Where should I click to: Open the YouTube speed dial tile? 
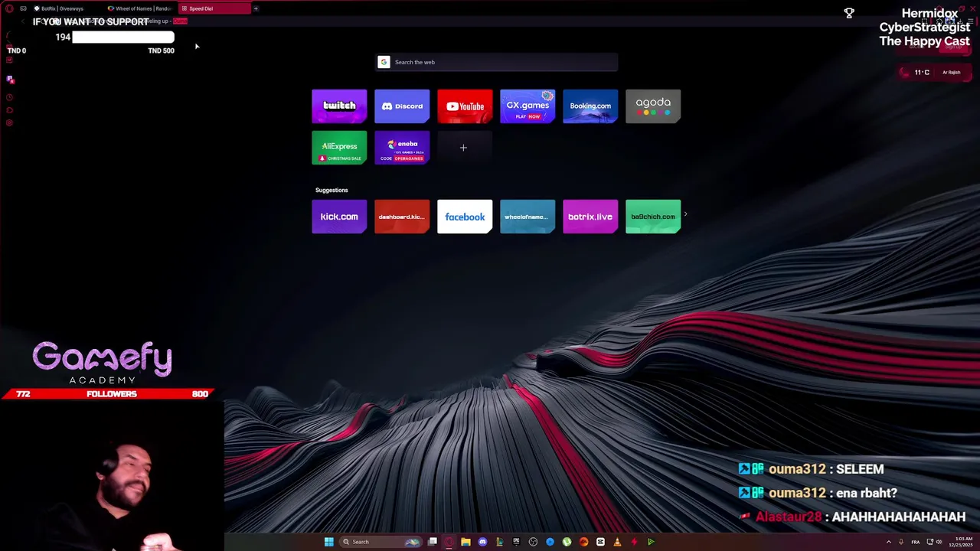465,106
